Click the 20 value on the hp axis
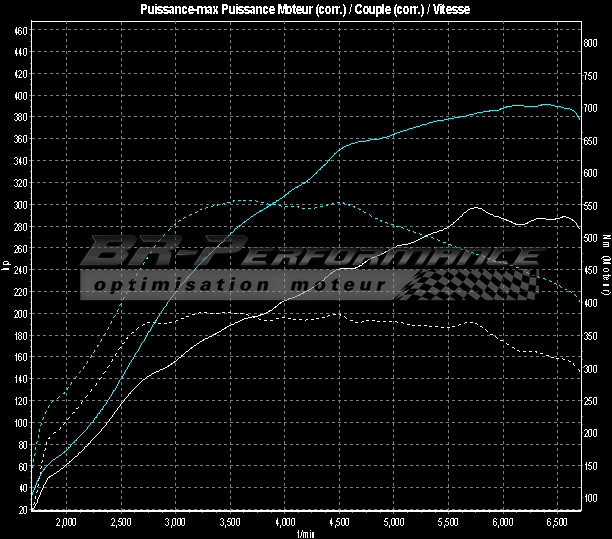 coord(23,509)
